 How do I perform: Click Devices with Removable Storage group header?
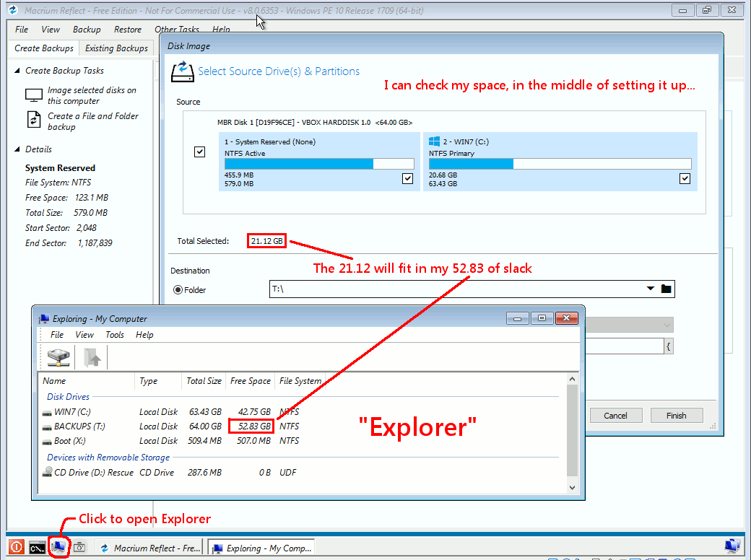(x=108, y=457)
